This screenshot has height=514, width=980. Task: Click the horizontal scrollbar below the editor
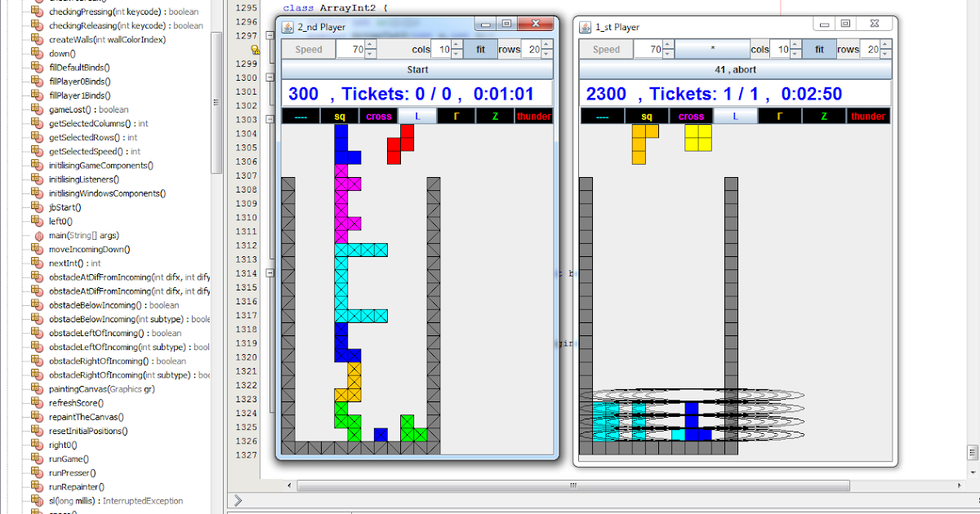click(572, 485)
